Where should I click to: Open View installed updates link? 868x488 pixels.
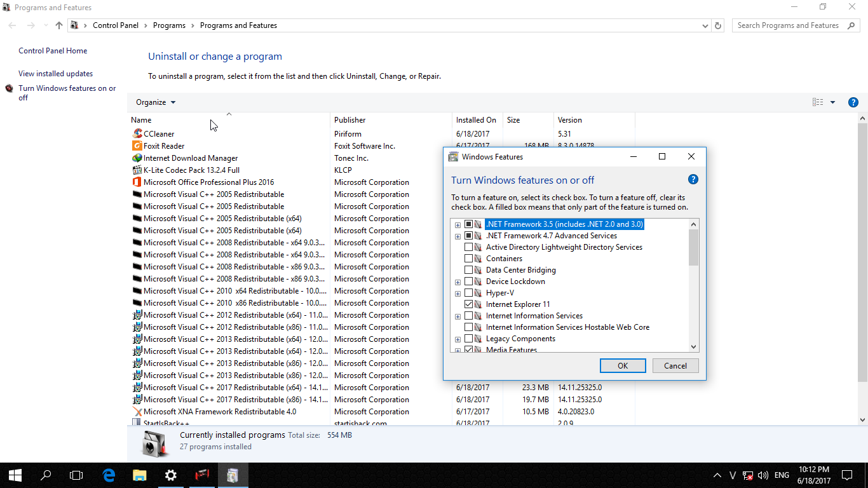click(55, 74)
